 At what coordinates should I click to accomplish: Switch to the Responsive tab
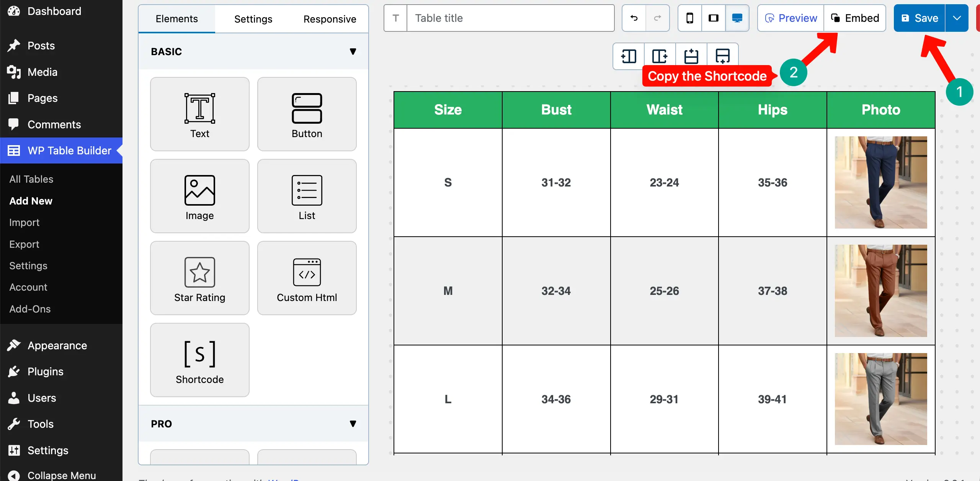(330, 18)
